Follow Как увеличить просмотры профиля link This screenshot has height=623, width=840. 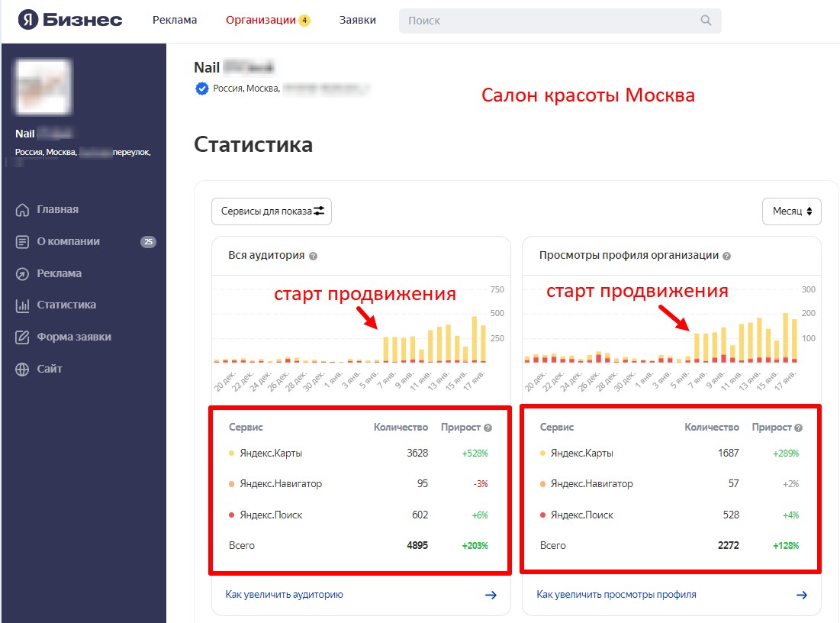coord(616,595)
